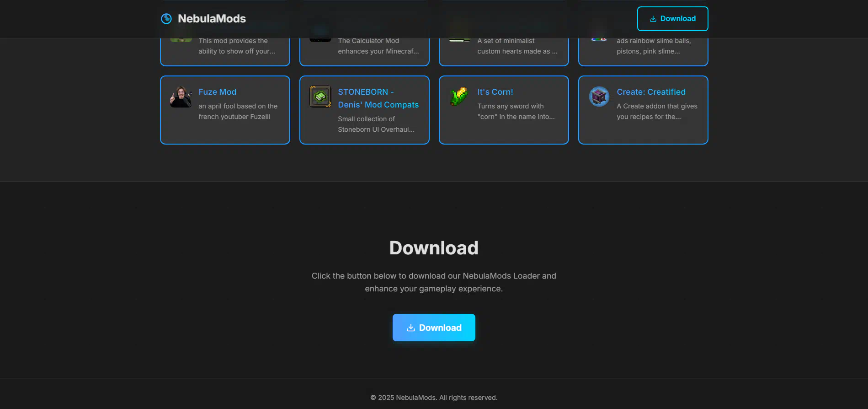
Task: Click download arrow icon in gradient button
Action: coord(411,328)
